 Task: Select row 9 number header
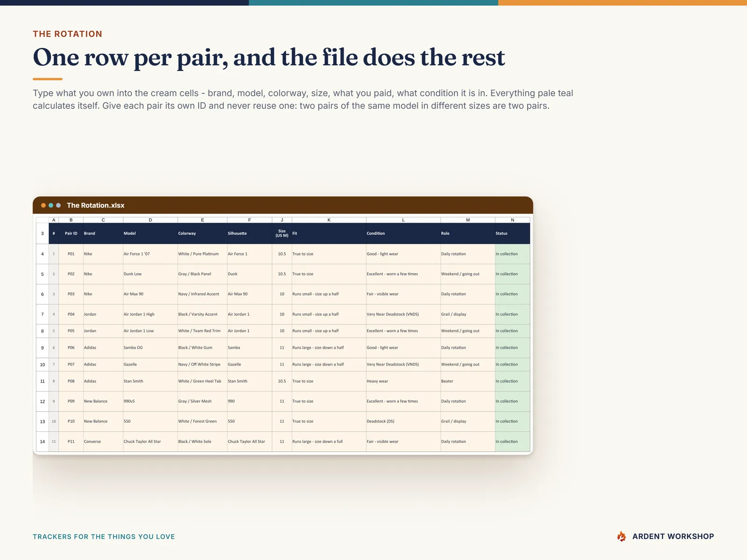pos(42,348)
